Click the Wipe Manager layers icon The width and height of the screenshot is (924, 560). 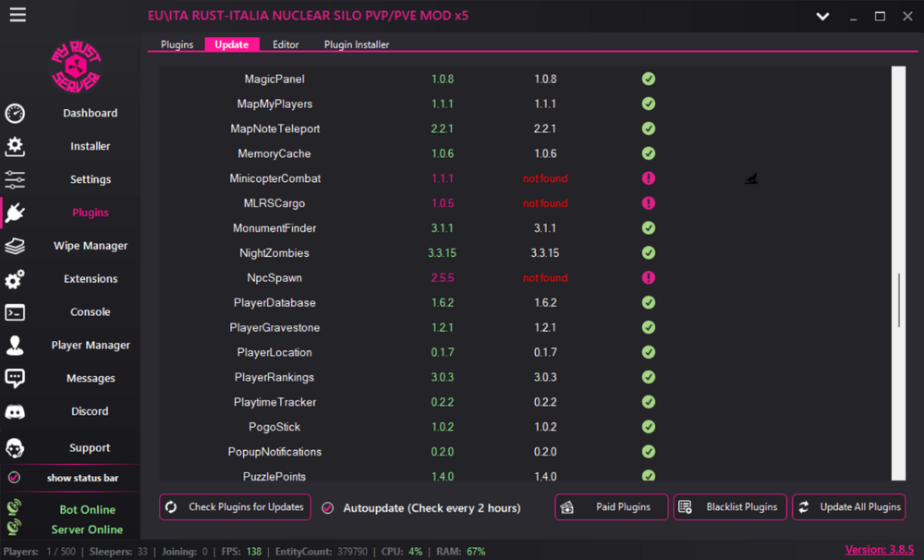15,246
